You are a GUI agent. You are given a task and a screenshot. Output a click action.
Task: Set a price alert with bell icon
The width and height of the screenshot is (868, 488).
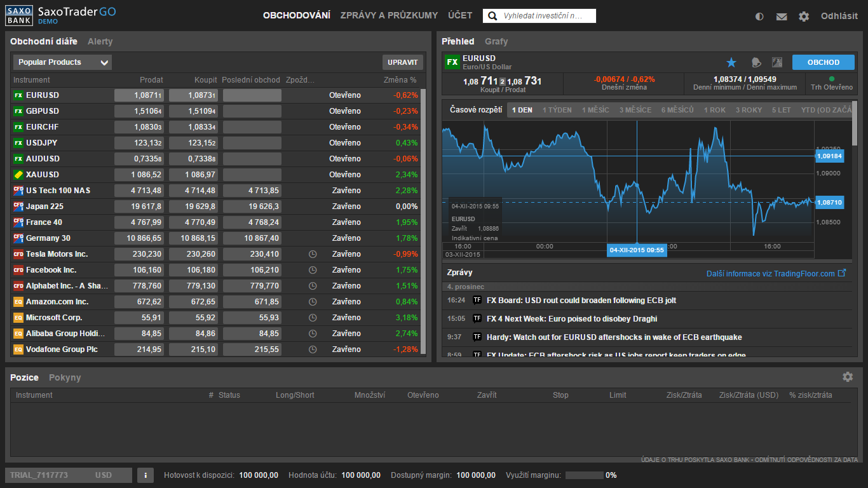(x=756, y=62)
